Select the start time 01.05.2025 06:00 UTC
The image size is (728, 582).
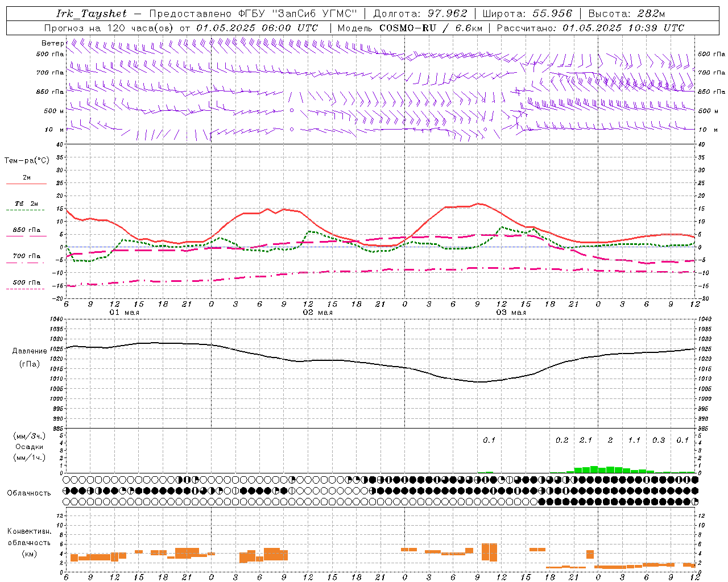(x=257, y=28)
